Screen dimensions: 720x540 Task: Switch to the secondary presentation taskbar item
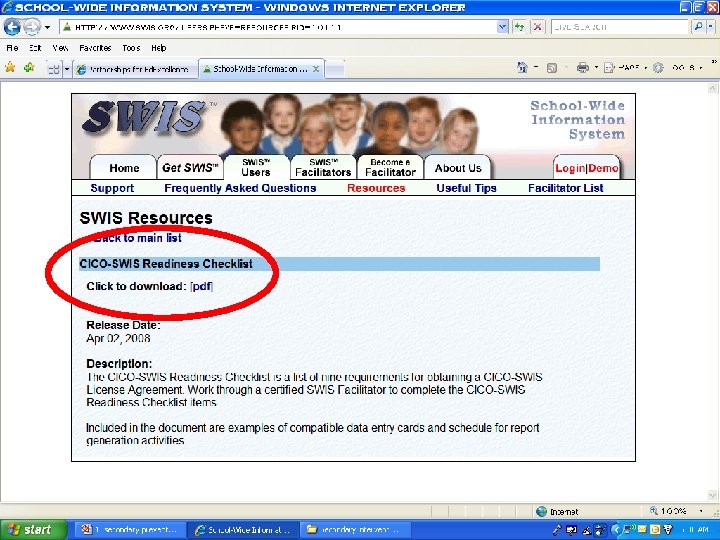tap(129, 529)
